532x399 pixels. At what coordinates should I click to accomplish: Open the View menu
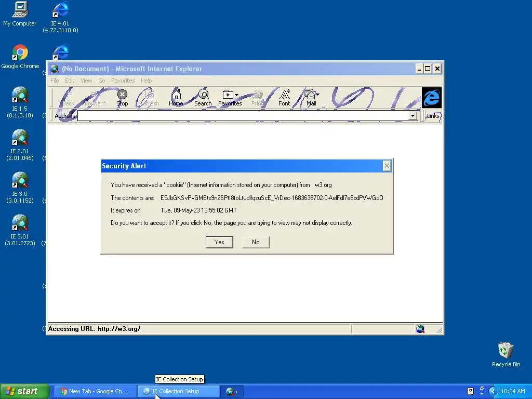tap(86, 81)
